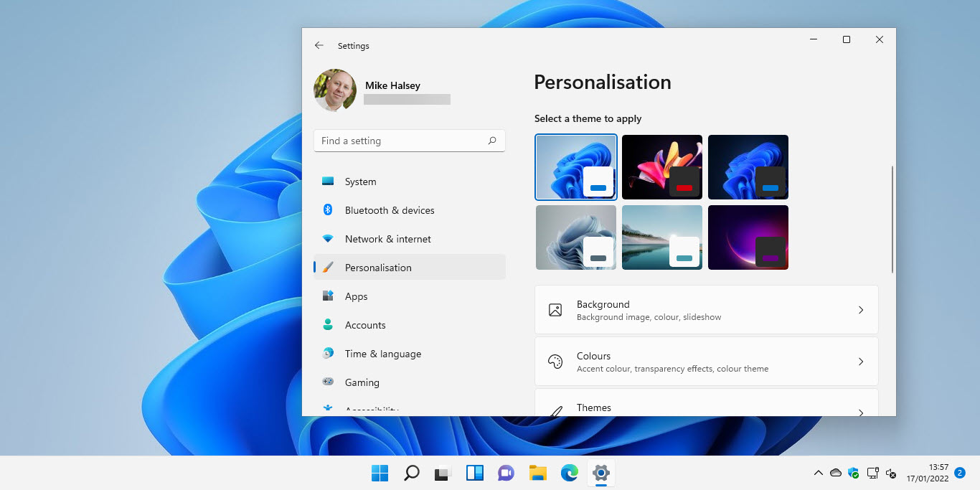The width and height of the screenshot is (980, 490).
Task: Apply the dark flower theme thumbnail
Action: [661, 166]
